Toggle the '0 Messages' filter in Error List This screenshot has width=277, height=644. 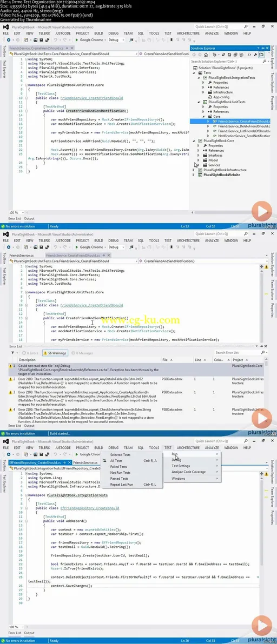coord(81,353)
